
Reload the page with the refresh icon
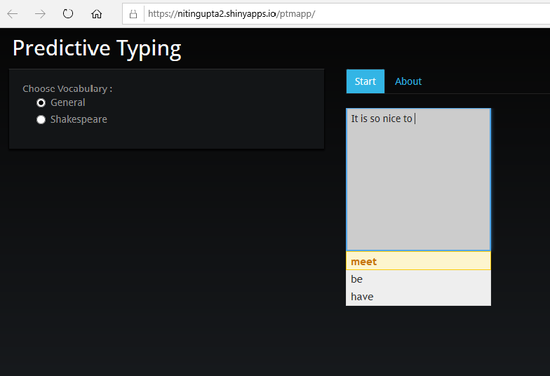coord(68,14)
